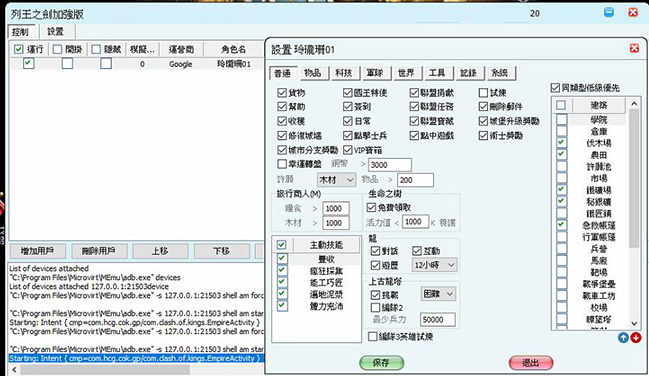Image resolution: width=649 pixels, height=376 pixels.
Task: Enable the 幸運轉盤 checkbox
Action: (x=282, y=164)
